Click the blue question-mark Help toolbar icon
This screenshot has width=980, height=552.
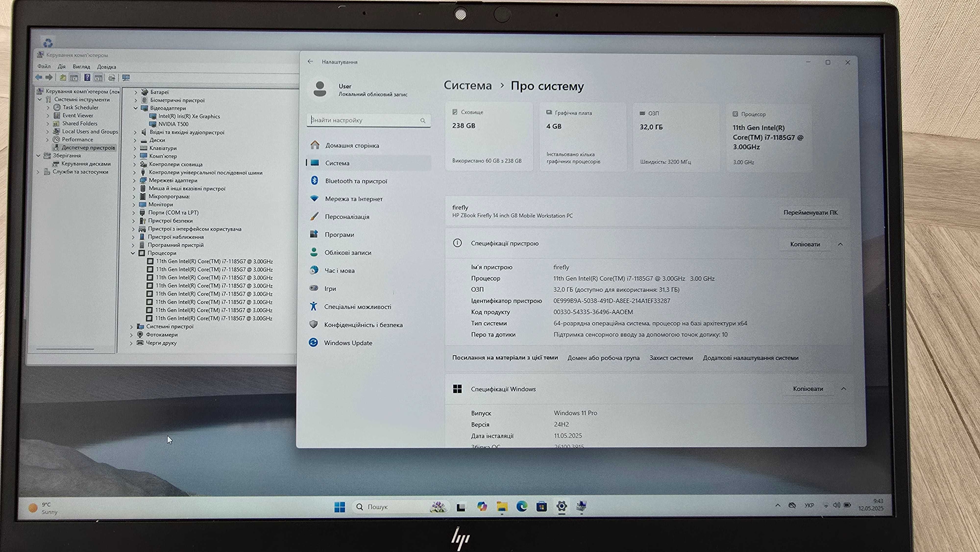87,78
